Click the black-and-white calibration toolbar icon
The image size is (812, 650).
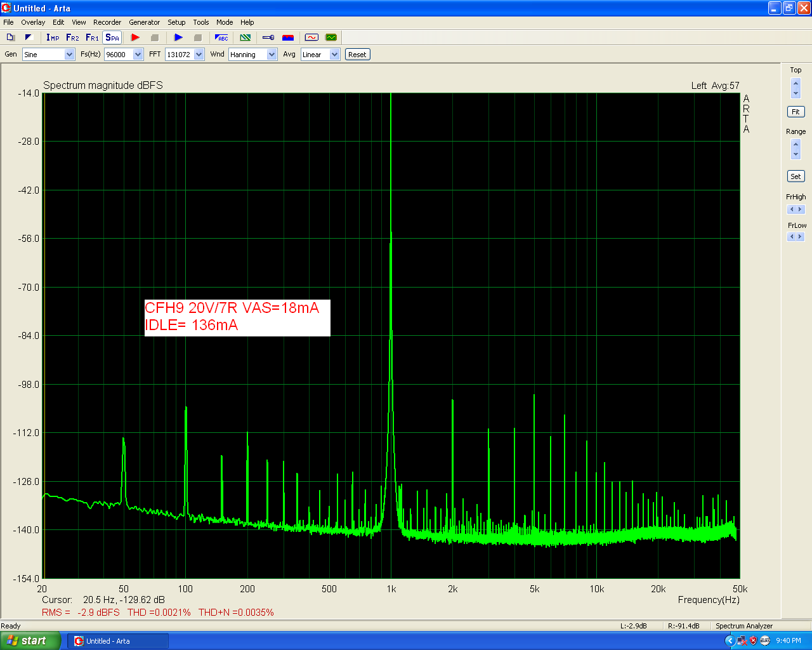click(x=29, y=37)
